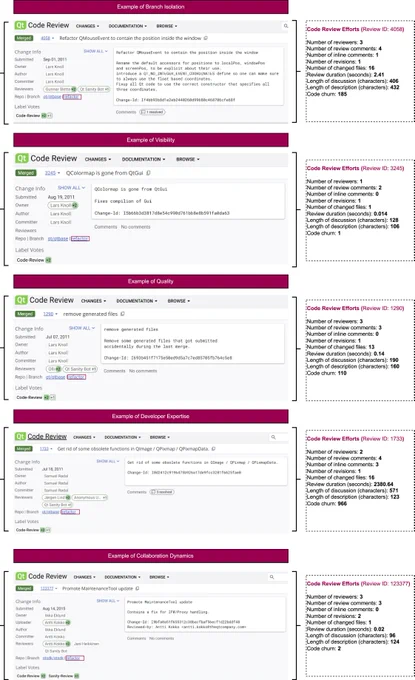Open the change number 4058 dropdown link
The image size is (415, 680).
coord(47,38)
